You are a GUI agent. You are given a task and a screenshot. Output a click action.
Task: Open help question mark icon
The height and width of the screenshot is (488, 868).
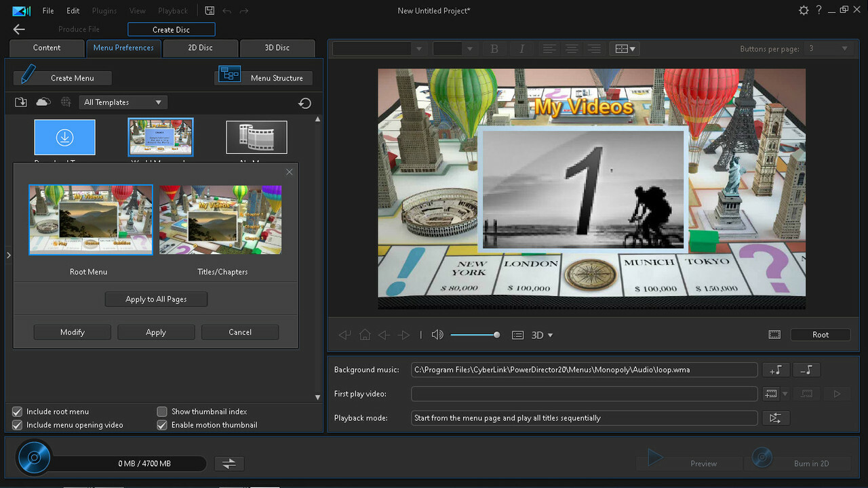(819, 10)
